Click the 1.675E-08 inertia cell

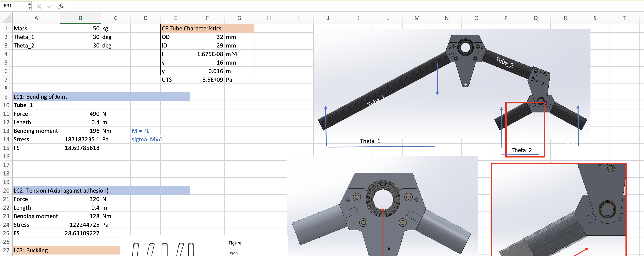[207, 54]
